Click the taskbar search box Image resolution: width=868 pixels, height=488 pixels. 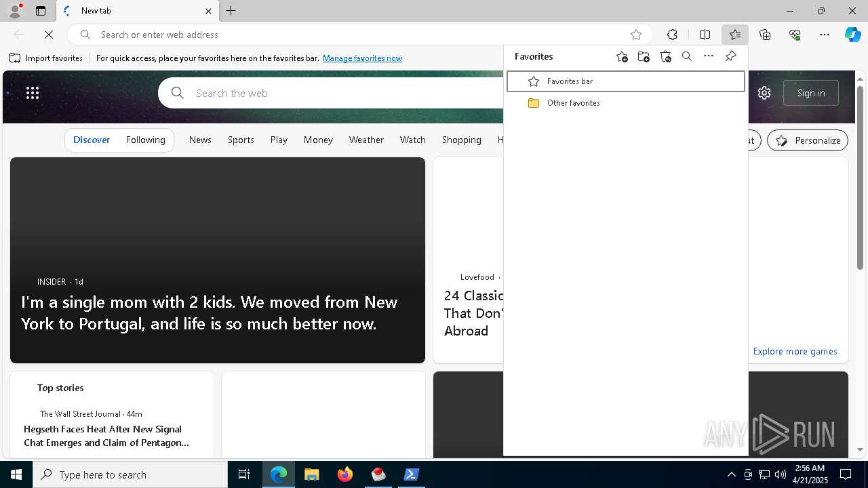[130, 474]
